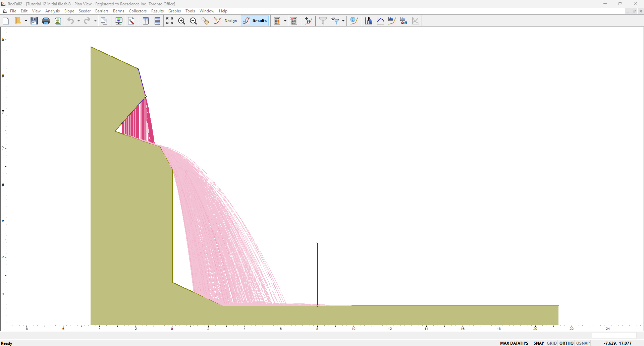
Task: Click the Animate rock path play icon
Action: [354, 21]
